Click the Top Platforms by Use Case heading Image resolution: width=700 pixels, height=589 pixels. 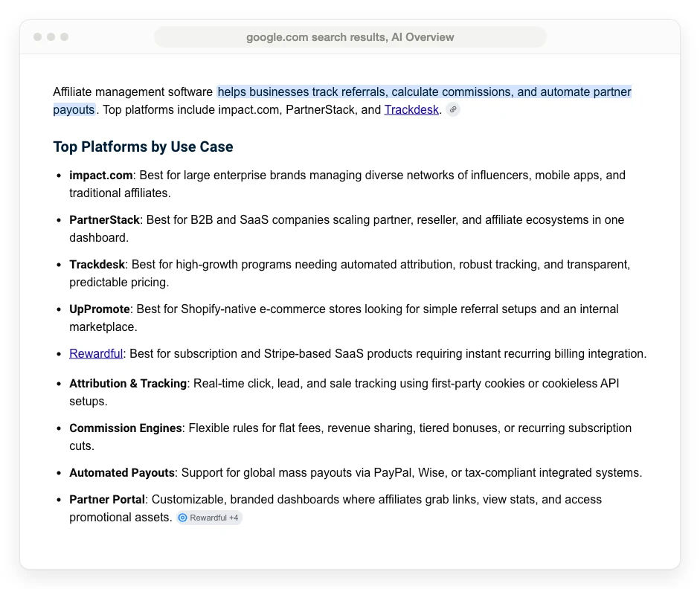(x=143, y=147)
